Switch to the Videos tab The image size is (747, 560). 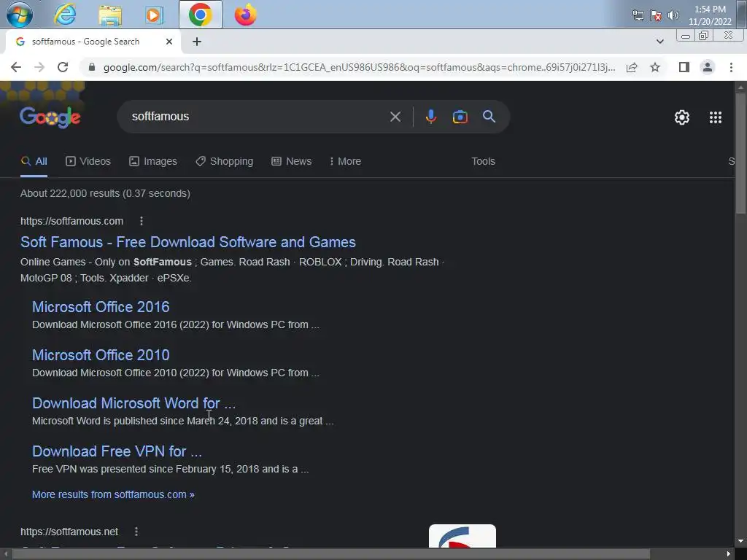[88, 161]
